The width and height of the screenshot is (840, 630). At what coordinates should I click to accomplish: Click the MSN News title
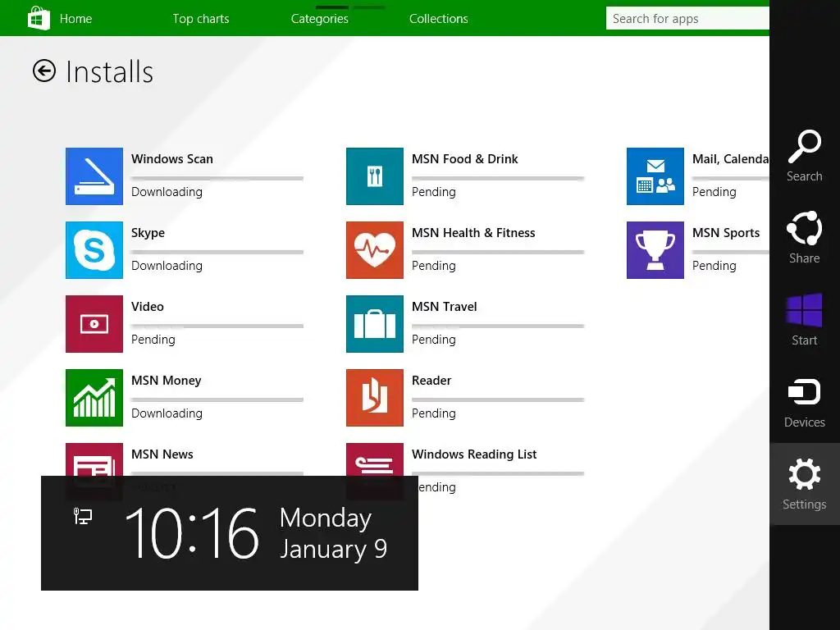tap(162, 454)
